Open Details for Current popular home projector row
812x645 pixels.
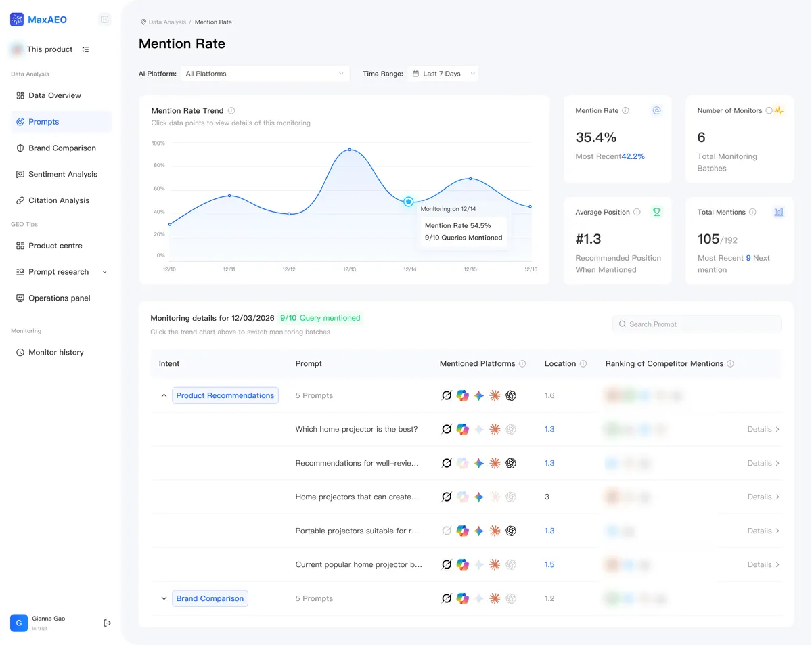[763, 564]
